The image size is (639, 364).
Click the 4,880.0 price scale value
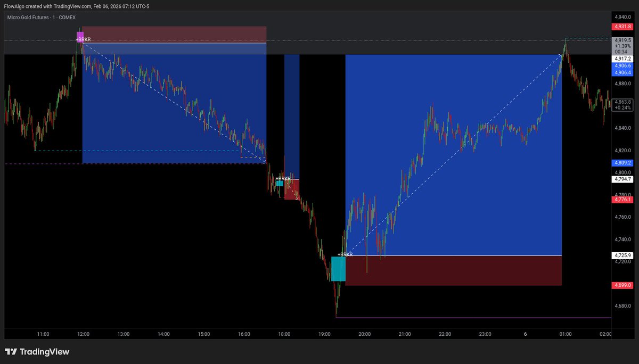click(x=622, y=84)
